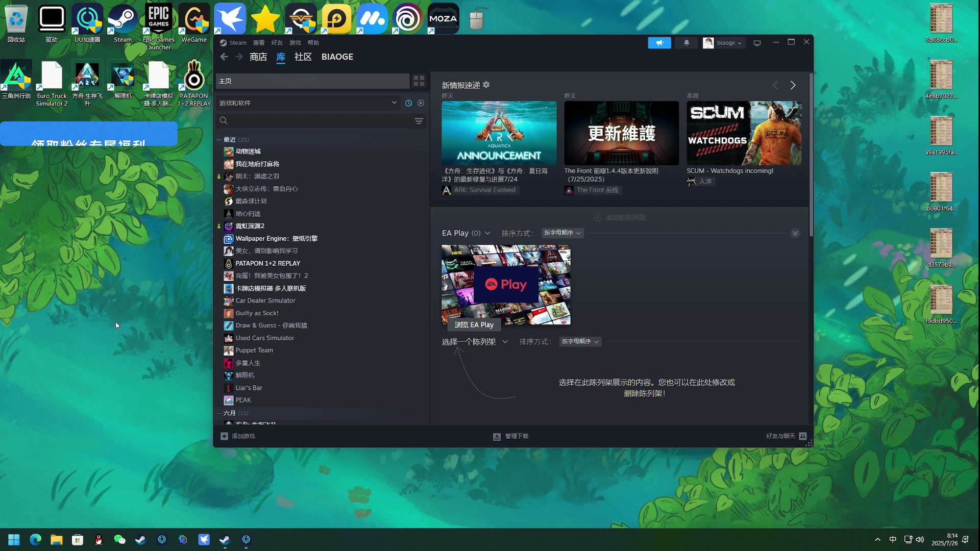Switch to the 社区 tab
Image resolution: width=980 pixels, height=551 pixels.
coord(303,57)
